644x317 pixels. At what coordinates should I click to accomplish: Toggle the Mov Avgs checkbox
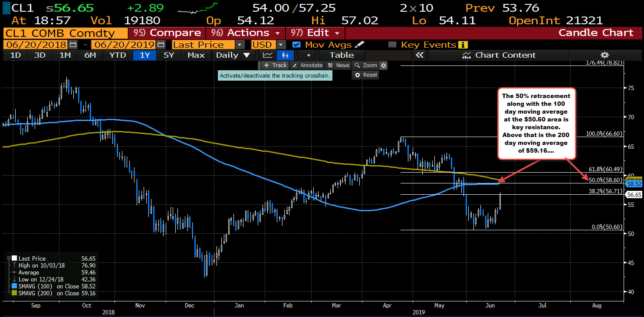point(296,45)
